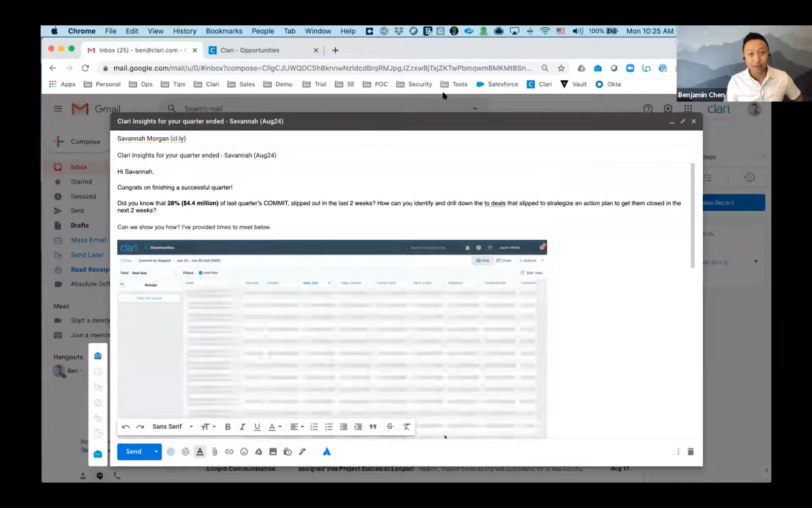This screenshot has width=812, height=508.
Task: Click the redo arrow in formatting toolbar
Action: 140,427
